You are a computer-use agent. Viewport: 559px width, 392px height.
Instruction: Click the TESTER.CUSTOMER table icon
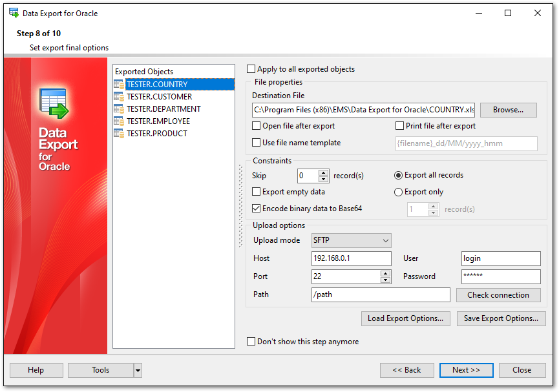pos(119,97)
